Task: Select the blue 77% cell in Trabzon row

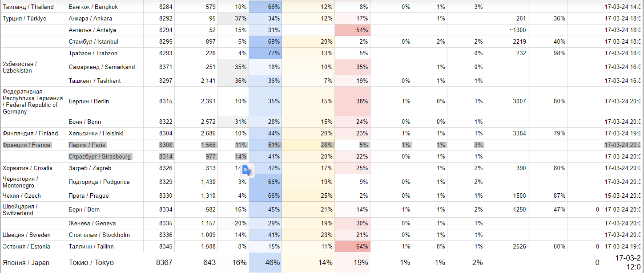Action: point(266,53)
